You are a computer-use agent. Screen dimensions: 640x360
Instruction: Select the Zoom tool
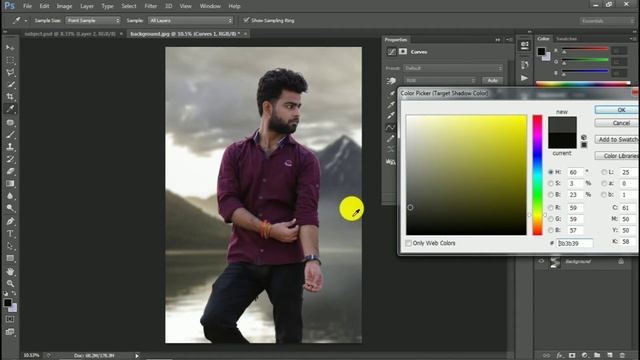(10, 283)
